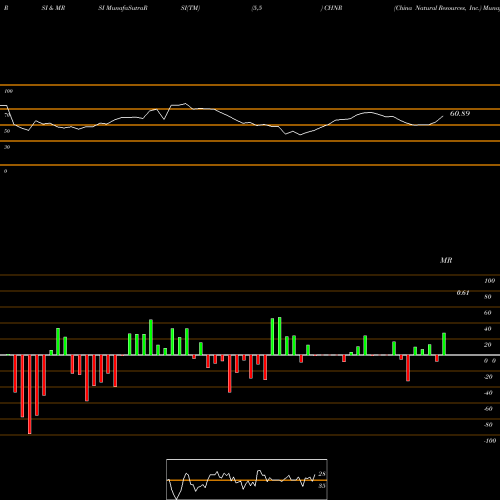Click the "SI MunafaSutraR" header label
500x500 pixels.
pyautogui.click(x=123, y=8)
